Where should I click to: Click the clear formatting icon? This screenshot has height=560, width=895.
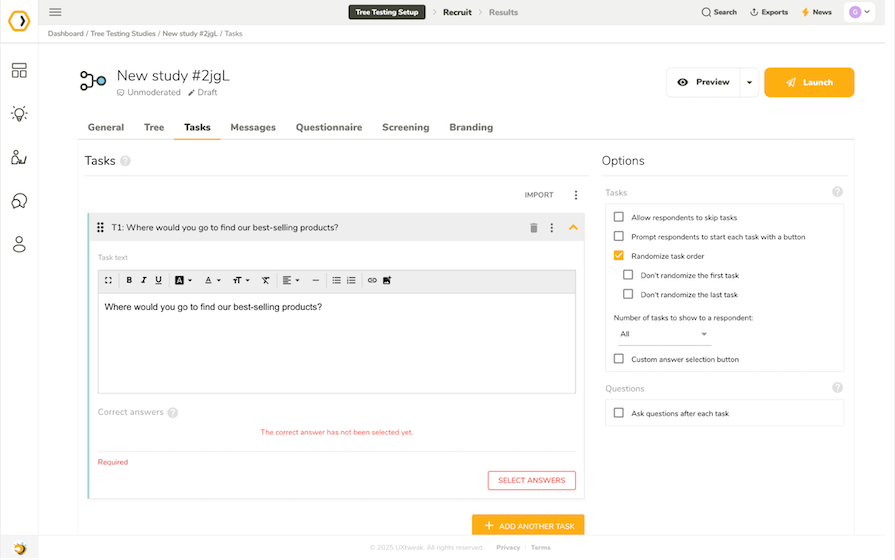(x=266, y=280)
